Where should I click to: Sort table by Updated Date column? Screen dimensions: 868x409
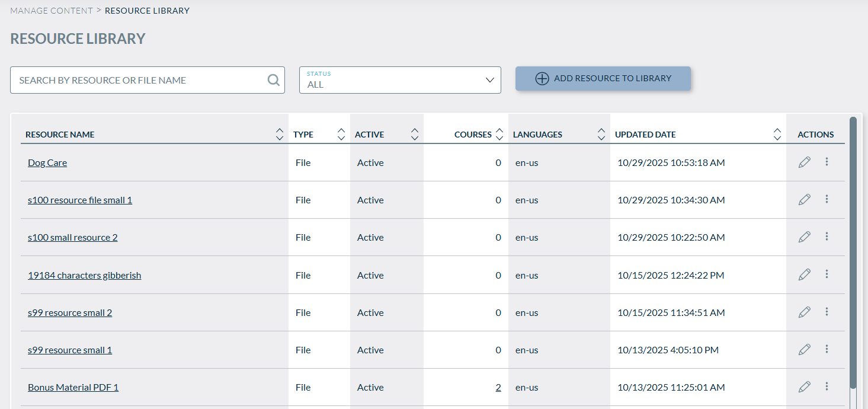[777, 135]
